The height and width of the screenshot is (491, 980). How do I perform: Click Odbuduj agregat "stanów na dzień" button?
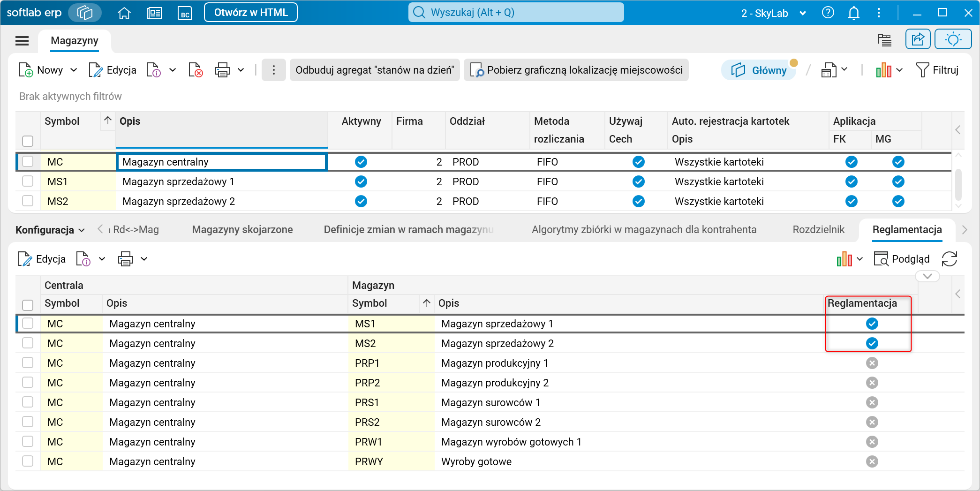(x=375, y=70)
